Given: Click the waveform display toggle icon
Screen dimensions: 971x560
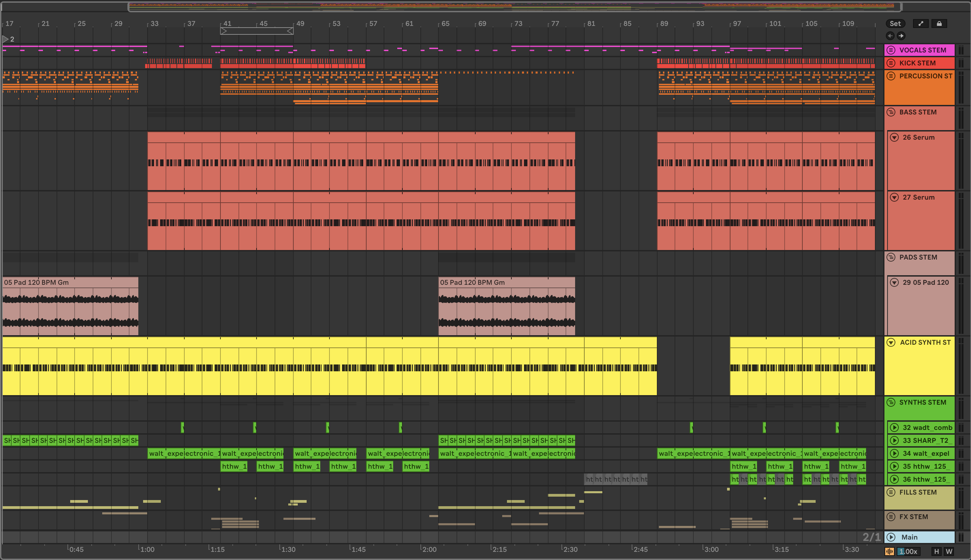Looking at the screenshot, I should tap(890, 551).
